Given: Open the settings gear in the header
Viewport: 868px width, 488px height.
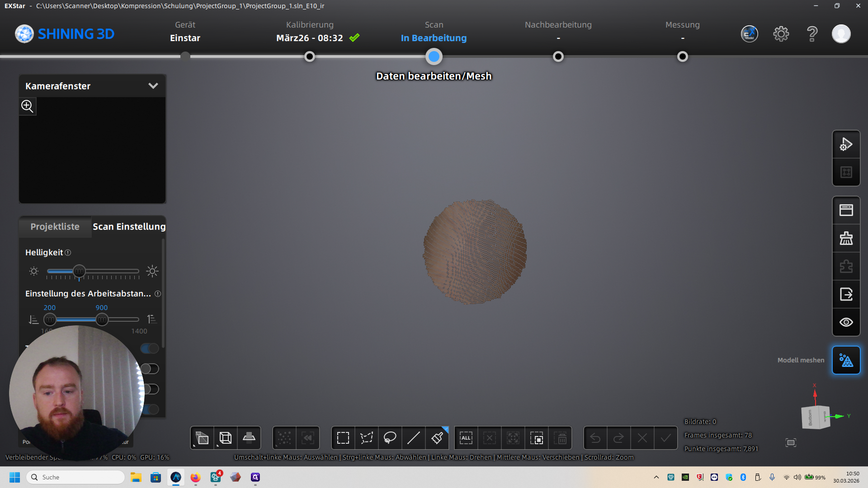Looking at the screenshot, I should pyautogui.click(x=781, y=34).
